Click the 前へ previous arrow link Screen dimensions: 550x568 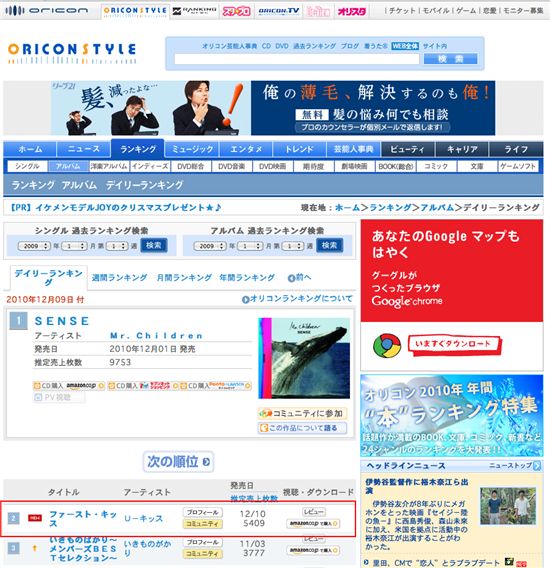(x=299, y=278)
